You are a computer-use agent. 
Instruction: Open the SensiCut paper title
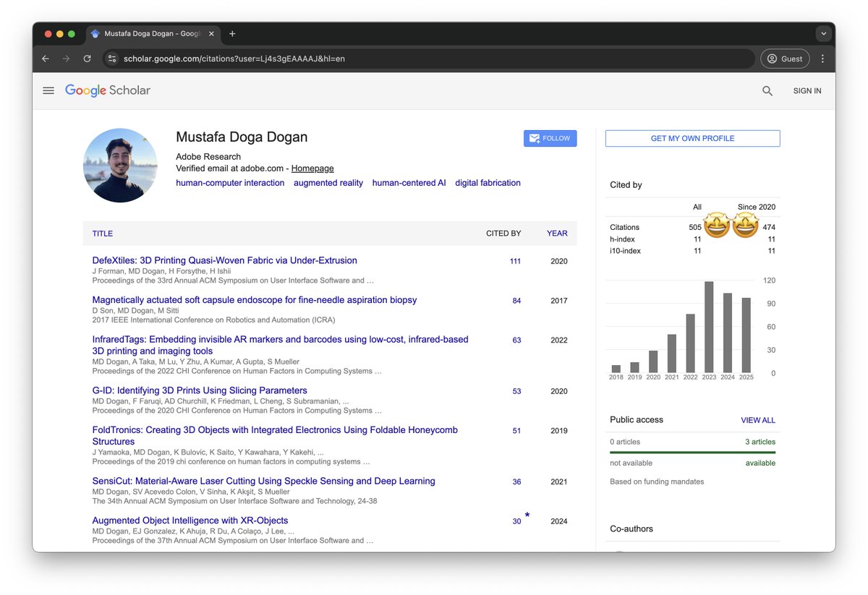264,481
